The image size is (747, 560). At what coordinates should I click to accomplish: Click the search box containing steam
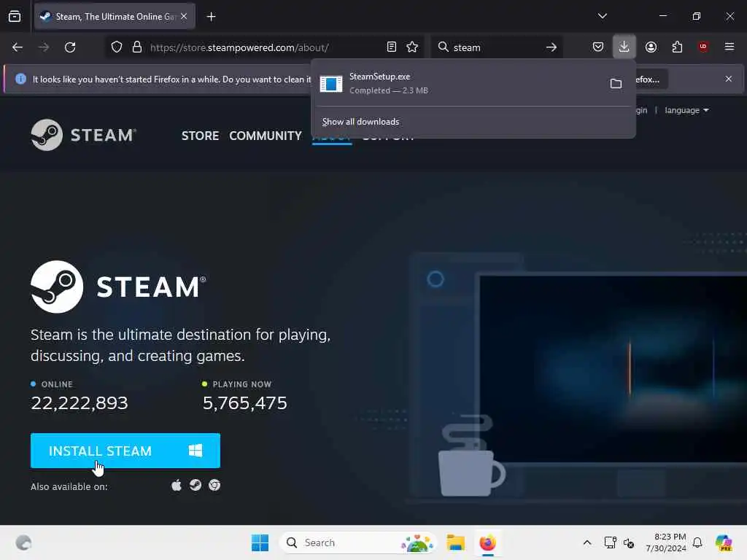(495, 47)
